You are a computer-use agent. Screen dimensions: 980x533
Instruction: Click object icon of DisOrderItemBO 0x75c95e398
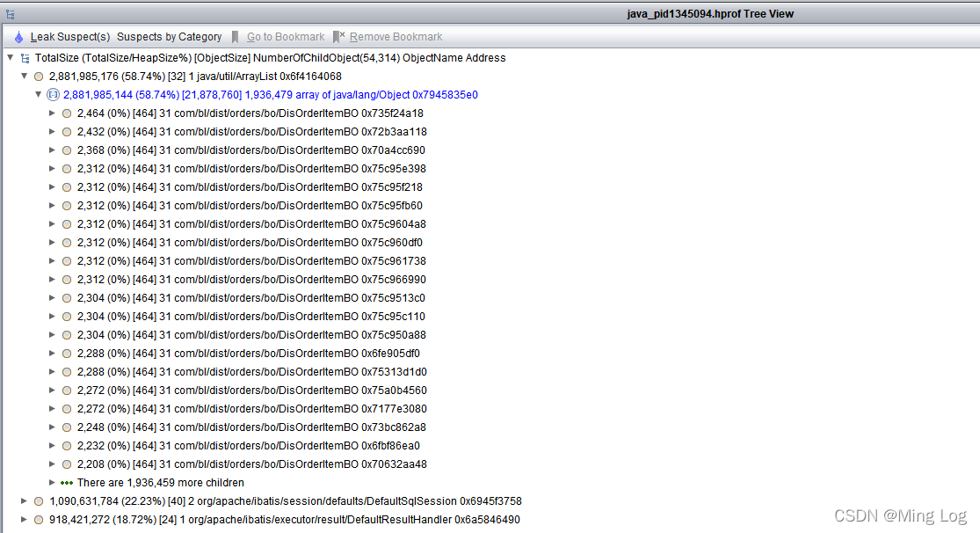(x=67, y=169)
